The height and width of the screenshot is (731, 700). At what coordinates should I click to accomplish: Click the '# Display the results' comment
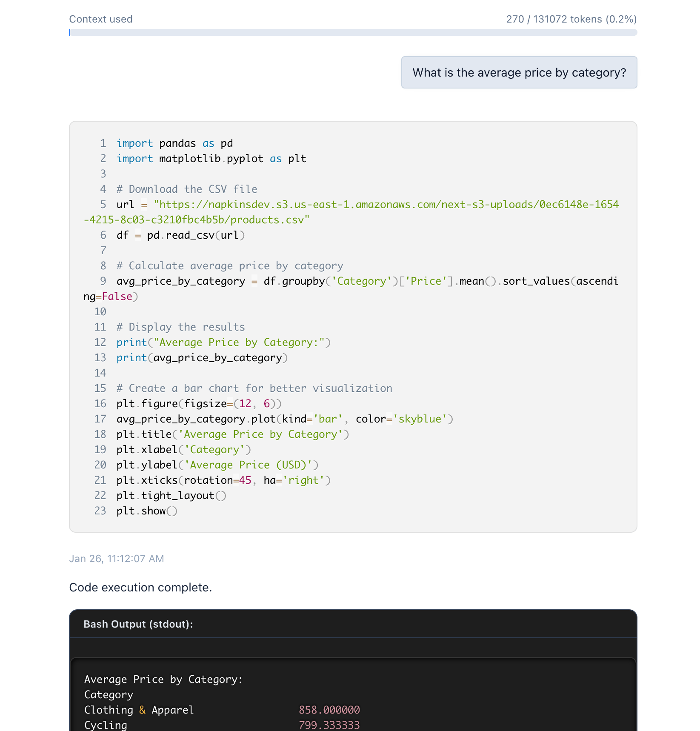pos(181,327)
